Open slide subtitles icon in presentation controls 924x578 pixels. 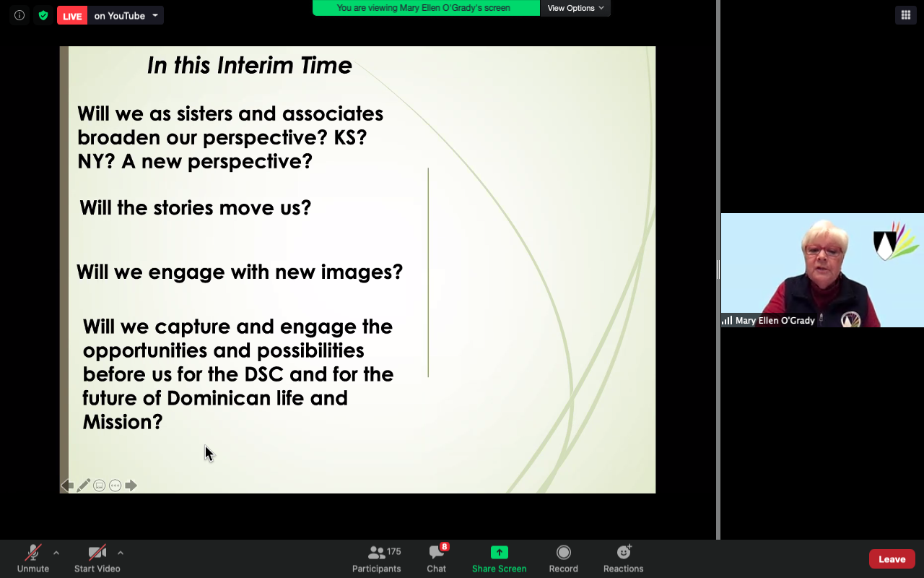(100, 486)
